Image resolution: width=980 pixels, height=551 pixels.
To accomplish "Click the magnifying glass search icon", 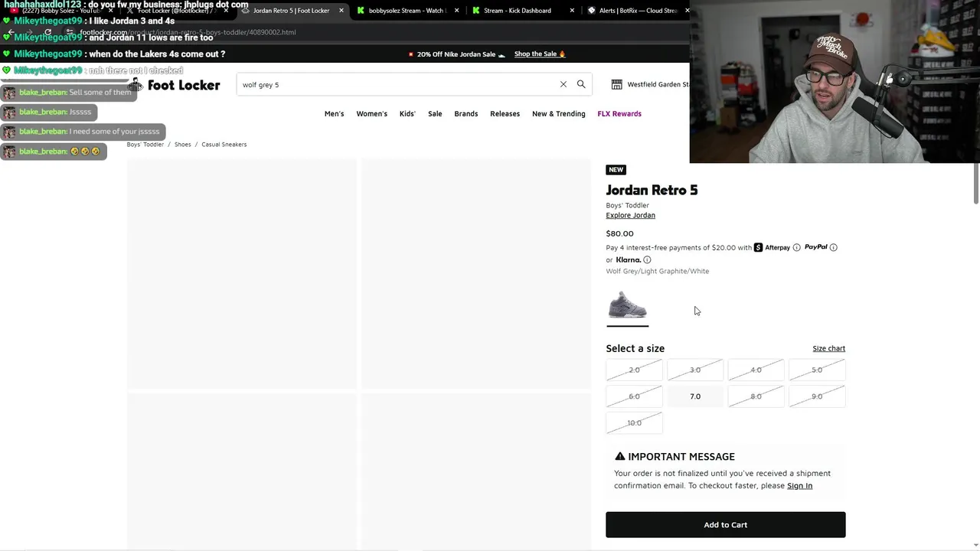I will (581, 84).
